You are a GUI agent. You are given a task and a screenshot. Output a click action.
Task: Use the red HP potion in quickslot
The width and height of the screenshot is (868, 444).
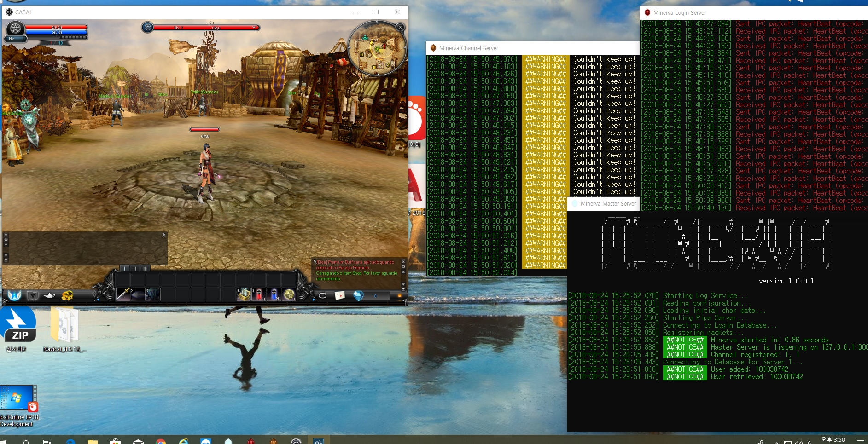point(259,294)
